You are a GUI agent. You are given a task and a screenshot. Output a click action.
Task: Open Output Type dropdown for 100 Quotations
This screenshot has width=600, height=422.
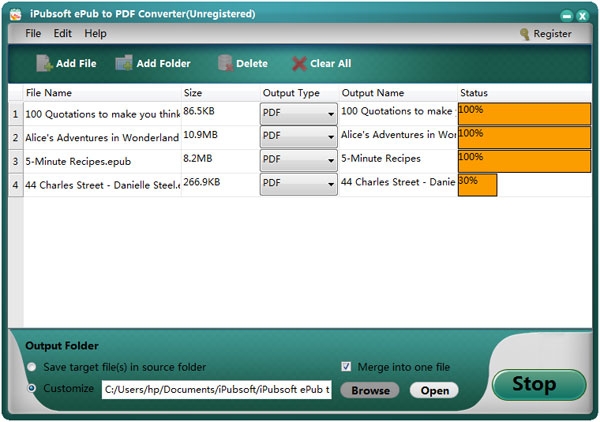coord(298,113)
